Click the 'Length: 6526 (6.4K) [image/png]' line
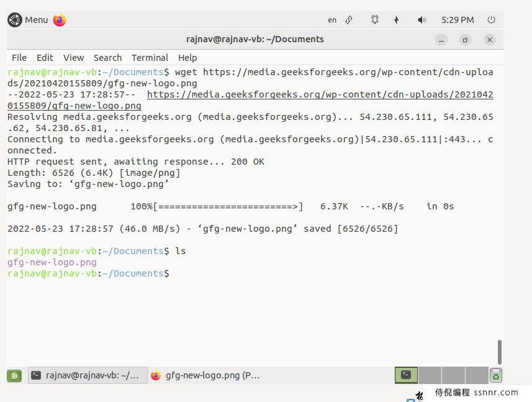The height and width of the screenshot is (402, 532). tap(94, 173)
